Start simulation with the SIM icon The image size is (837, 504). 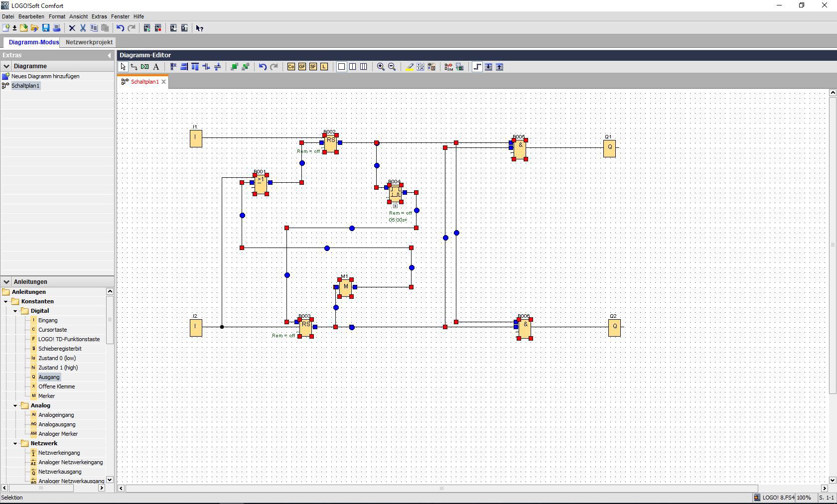pos(448,67)
